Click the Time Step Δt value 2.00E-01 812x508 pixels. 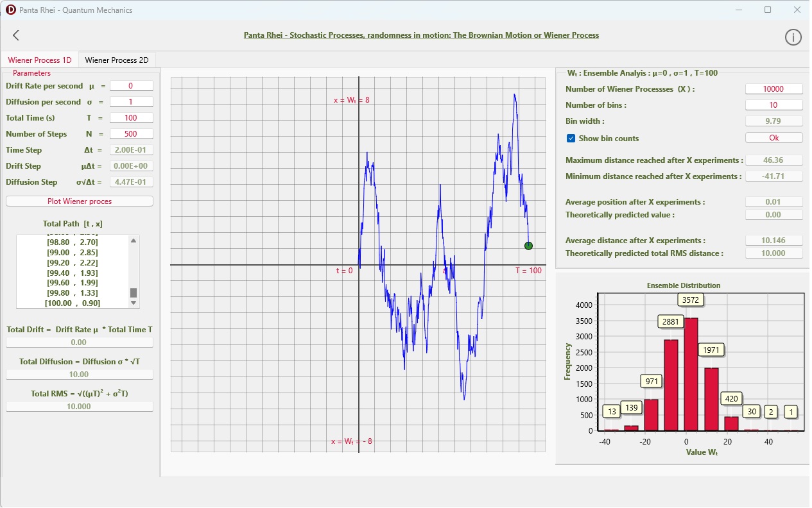(131, 150)
